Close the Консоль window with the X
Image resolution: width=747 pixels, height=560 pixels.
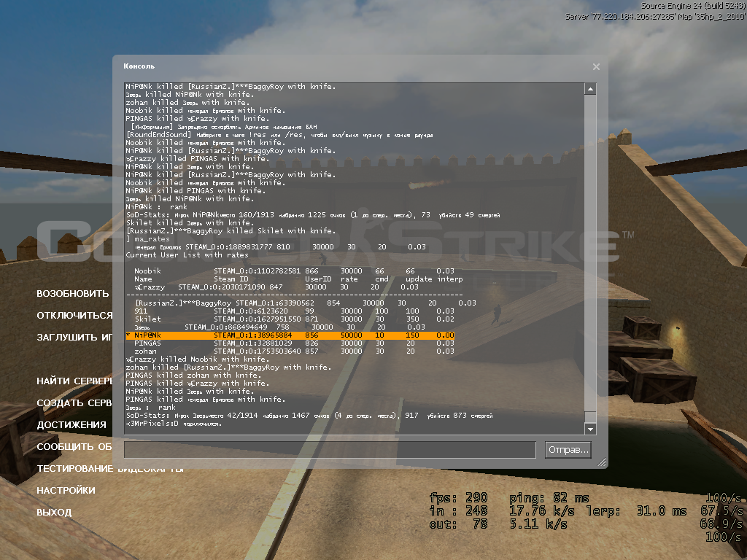pos(596,66)
